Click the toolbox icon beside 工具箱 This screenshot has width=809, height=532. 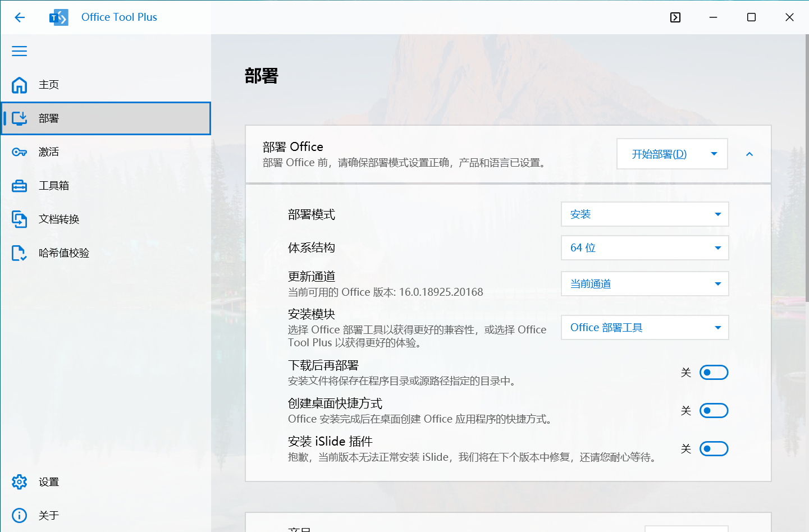tap(20, 186)
